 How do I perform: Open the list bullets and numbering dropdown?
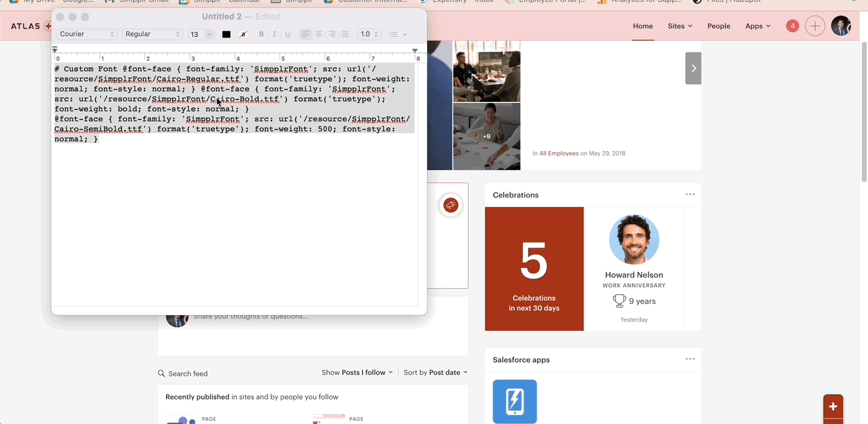point(398,34)
